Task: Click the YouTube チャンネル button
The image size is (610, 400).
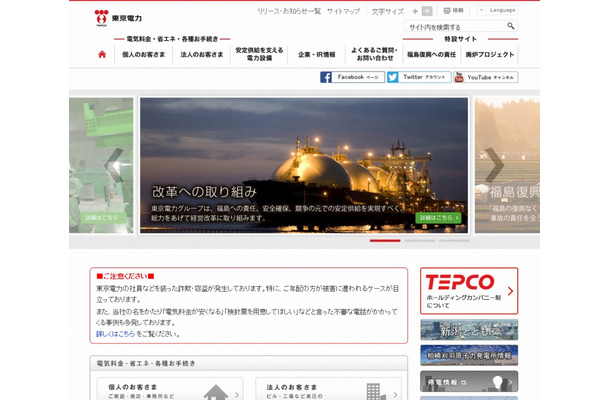Action: [x=486, y=77]
